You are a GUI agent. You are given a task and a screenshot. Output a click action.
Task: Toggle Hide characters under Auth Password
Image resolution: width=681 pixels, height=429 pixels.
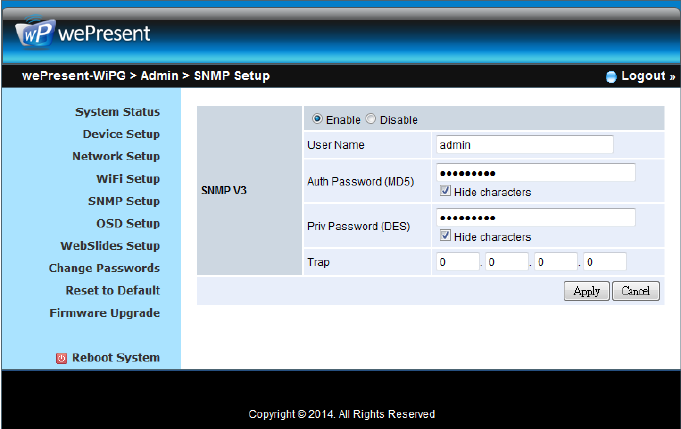[x=445, y=191]
